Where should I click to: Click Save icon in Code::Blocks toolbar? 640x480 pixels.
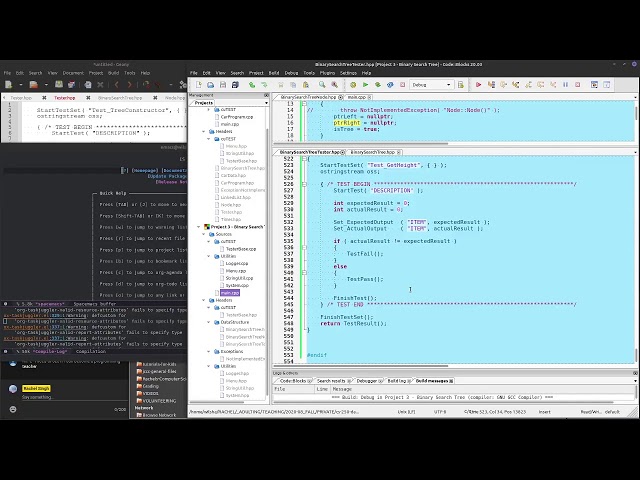click(x=223, y=84)
